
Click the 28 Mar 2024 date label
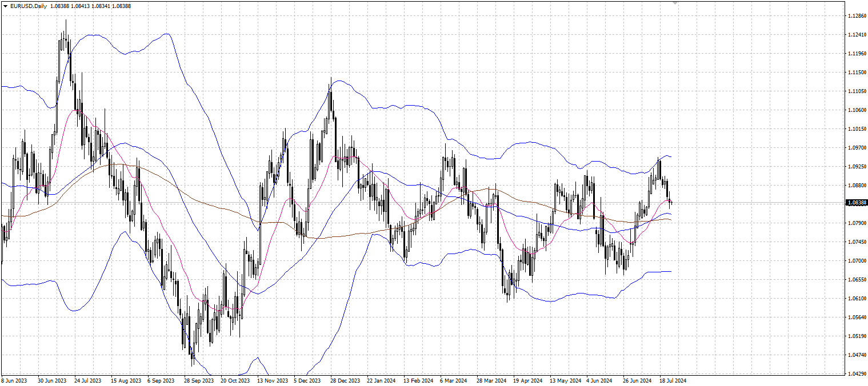click(491, 380)
